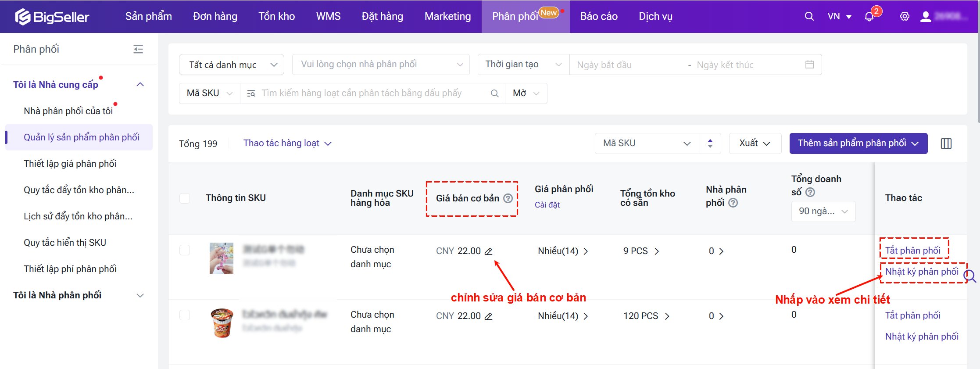Collapse the Phân phối sidebar menu
The image size is (980, 369).
point(138,49)
